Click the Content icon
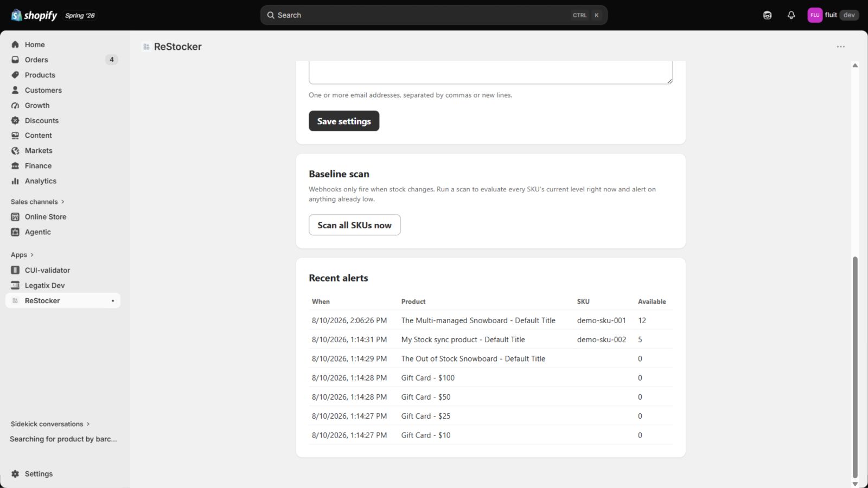868x488 pixels. pyautogui.click(x=15, y=136)
